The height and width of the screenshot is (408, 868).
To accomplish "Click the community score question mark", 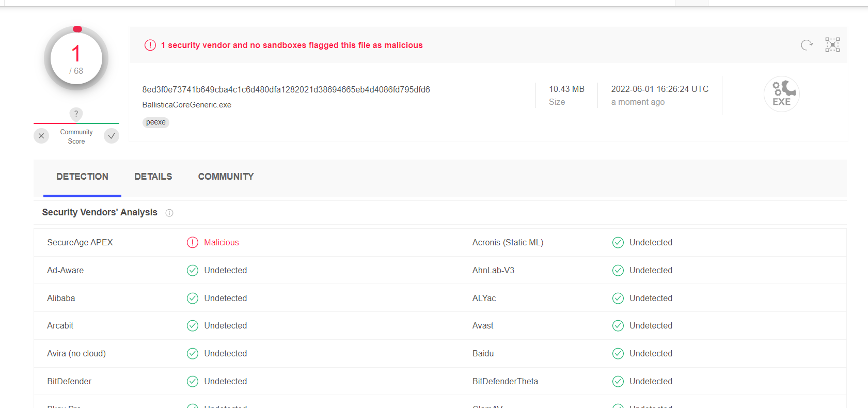I will pyautogui.click(x=76, y=114).
